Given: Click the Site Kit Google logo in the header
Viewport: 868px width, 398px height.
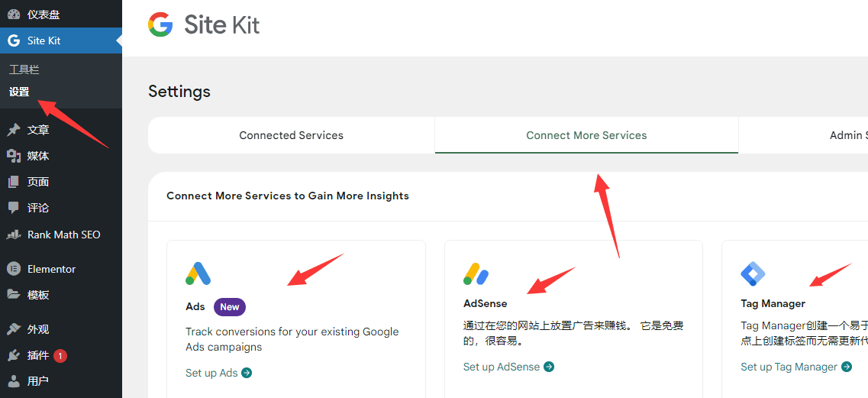Looking at the screenshot, I should [160, 25].
